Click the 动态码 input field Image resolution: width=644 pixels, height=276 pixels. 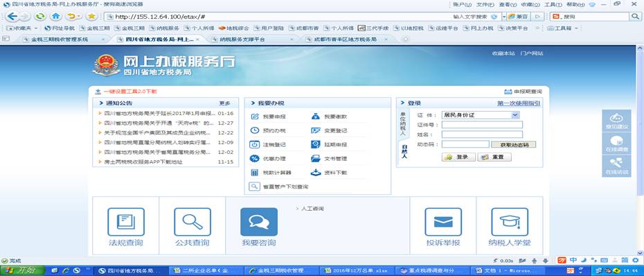pyautogui.click(x=465, y=144)
